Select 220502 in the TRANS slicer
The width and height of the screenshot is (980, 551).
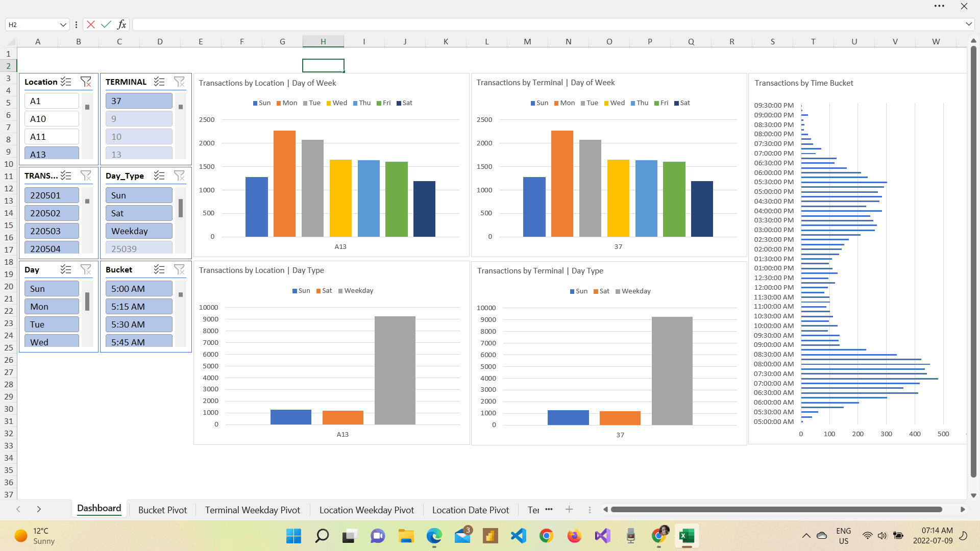tap(52, 213)
